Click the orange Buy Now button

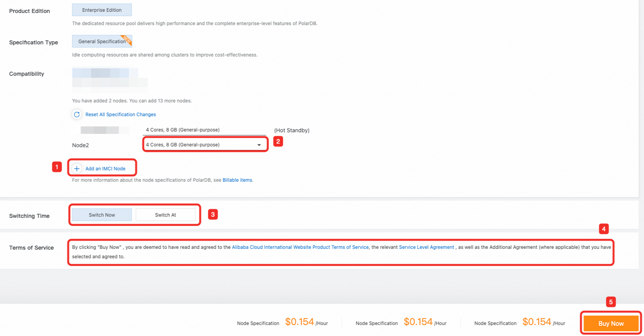coord(611,323)
